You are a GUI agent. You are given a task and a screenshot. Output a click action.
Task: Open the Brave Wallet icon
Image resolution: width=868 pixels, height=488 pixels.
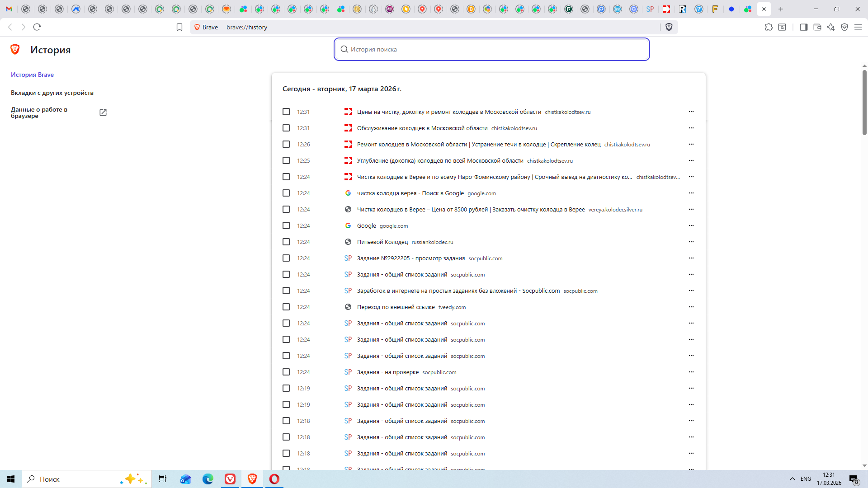817,27
